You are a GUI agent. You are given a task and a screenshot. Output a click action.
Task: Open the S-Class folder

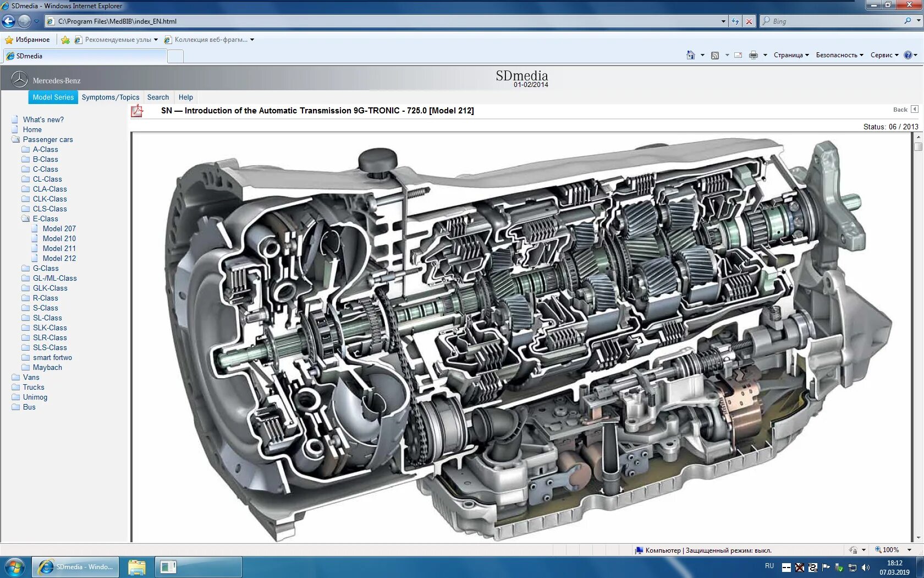[x=45, y=308]
